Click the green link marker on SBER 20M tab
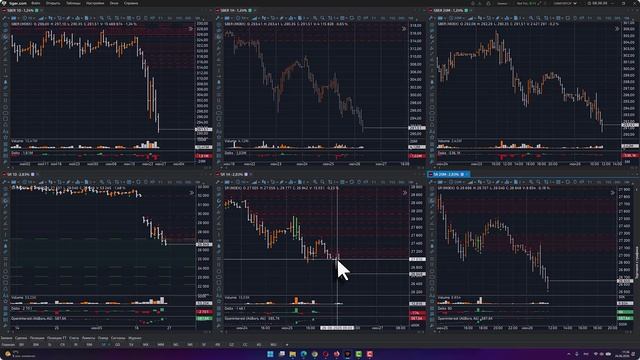 (466, 10)
